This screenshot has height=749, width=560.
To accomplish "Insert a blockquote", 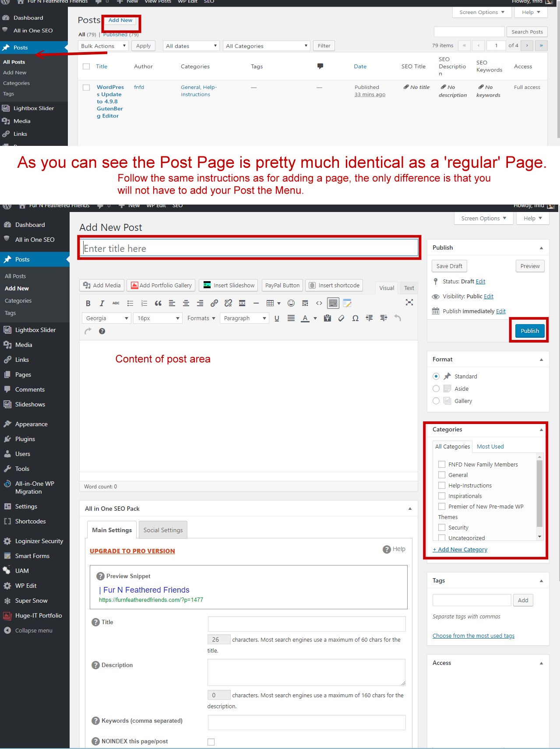I will coord(158,303).
